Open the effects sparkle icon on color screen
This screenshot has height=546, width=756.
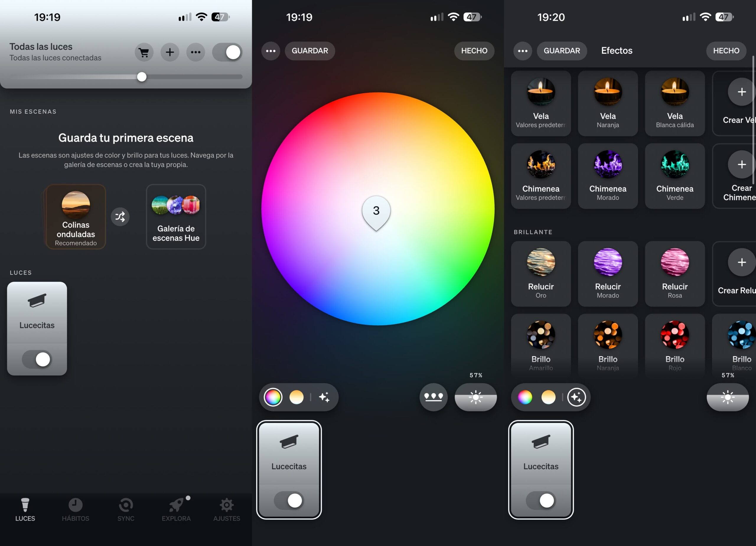(x=324, y=397)
